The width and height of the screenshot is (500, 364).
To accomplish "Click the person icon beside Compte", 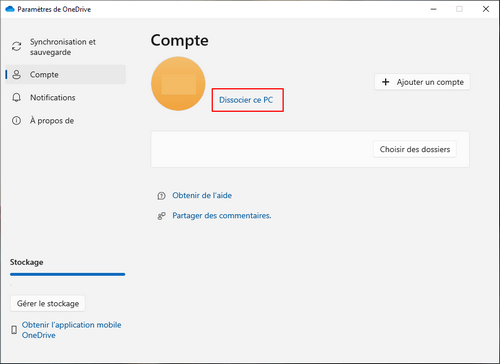I will [x=17, y=74].
